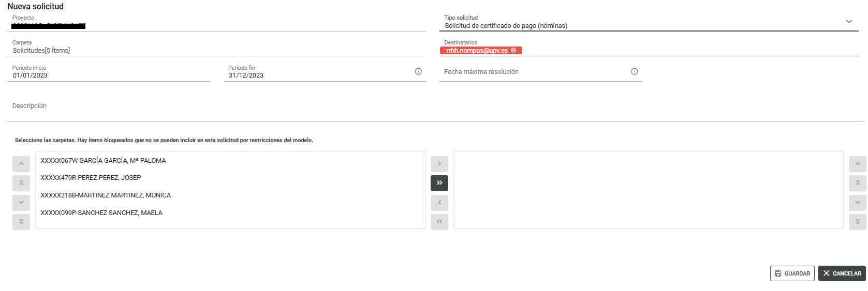
Task: Show info for Fecha máxima resolución
Action: (x=634, y=72)
